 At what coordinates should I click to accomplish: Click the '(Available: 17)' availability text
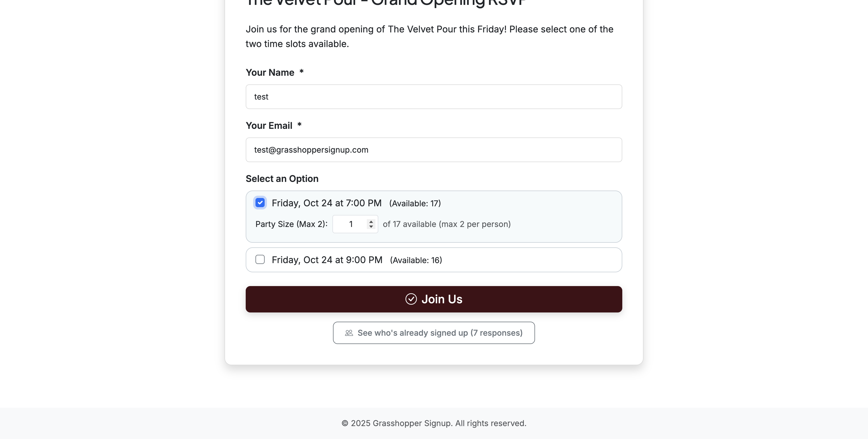(415, 203)
